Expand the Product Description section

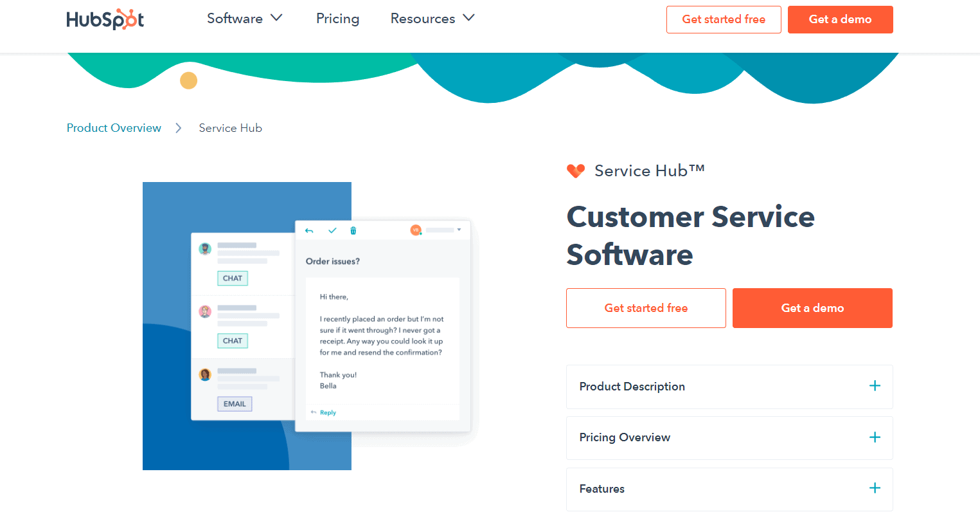coord(729,387)
